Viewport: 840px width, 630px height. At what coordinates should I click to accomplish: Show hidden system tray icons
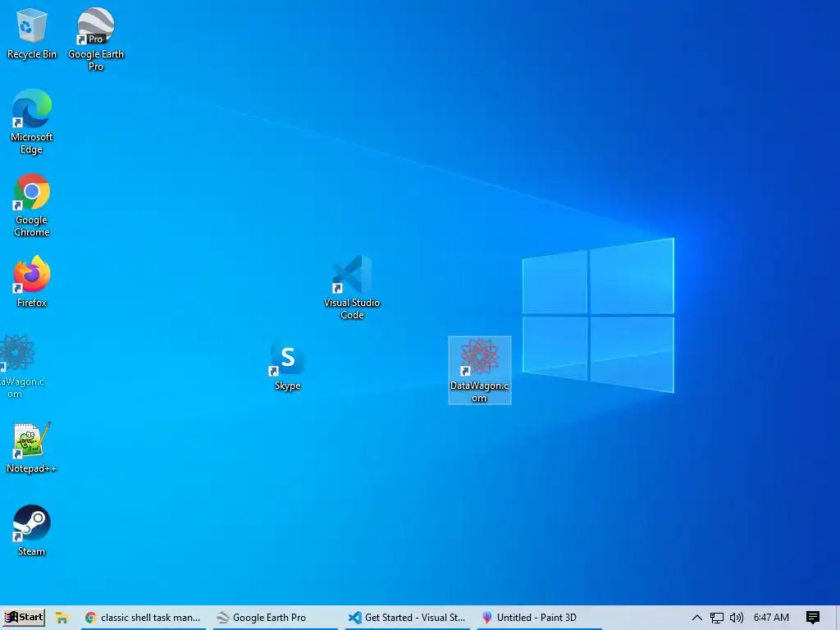(697, 618)
